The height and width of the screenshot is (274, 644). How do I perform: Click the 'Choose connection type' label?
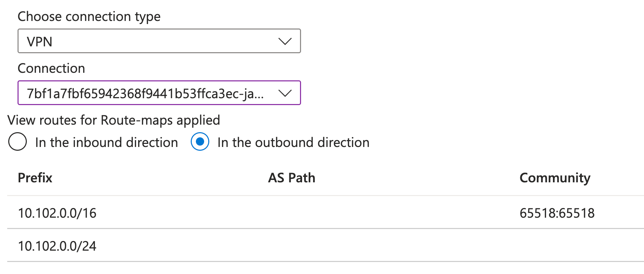click(x=89, y=16)
